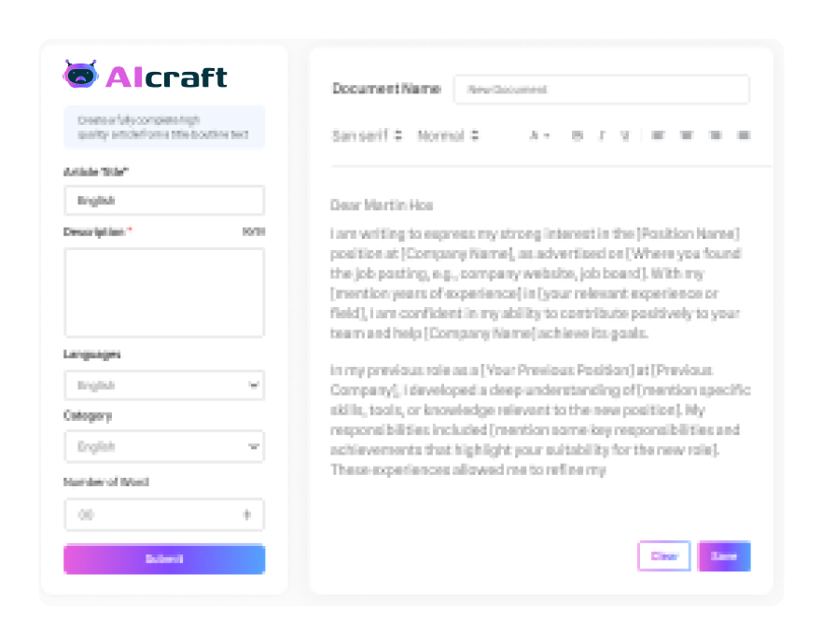
Task: Click the Number of Word plus stepper
Action: [x=247, y=514]
